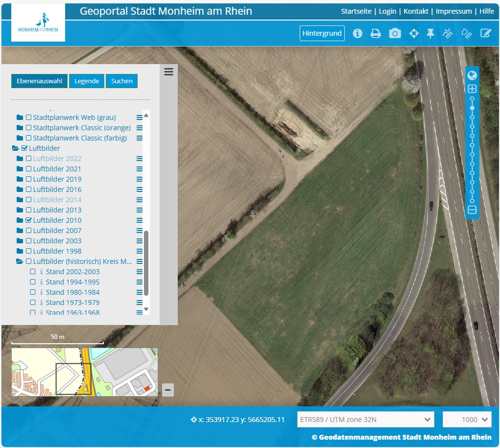The image size is (500, 448).
Task: Switch to the Ebenenauswahl tab
Action: (40, 81)
